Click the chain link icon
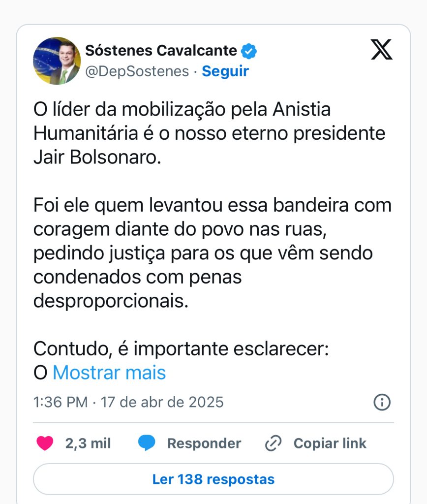This screenshot has height=504, width=427. point(273,443)
